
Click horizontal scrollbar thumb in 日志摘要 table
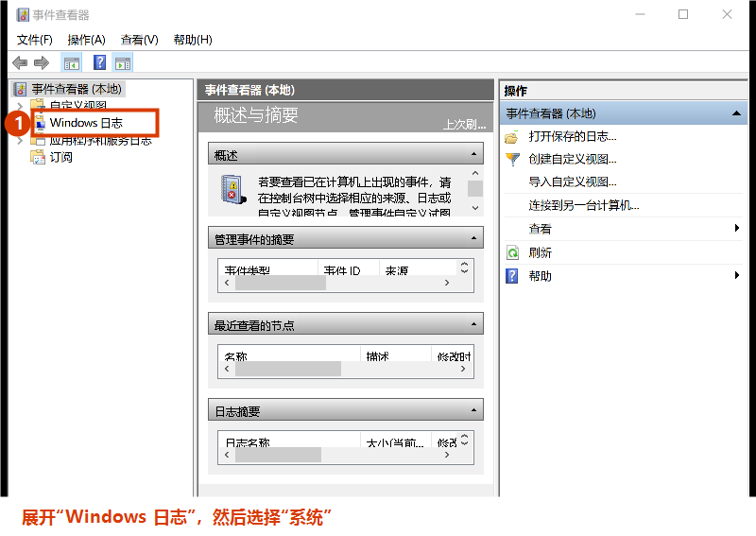(278, 455)
